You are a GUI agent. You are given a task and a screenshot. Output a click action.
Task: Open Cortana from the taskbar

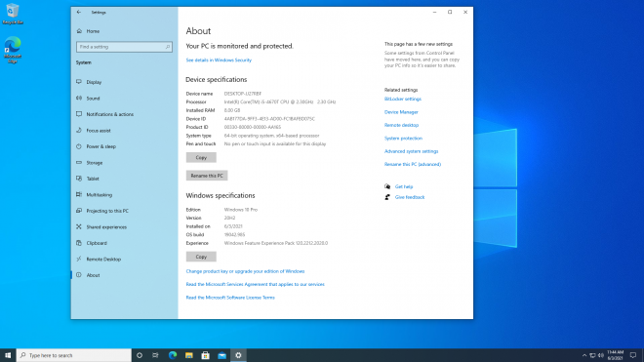coord(140,355)
